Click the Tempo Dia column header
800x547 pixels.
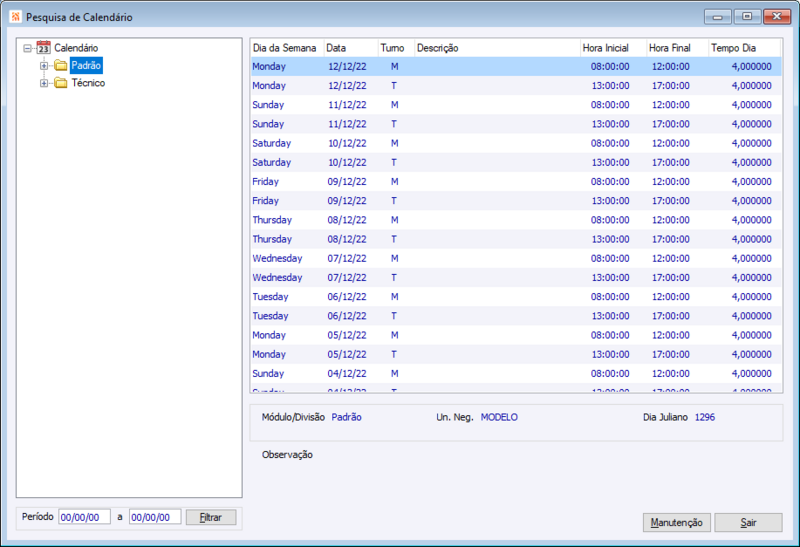pyautogui.click(x=744, y=48)
